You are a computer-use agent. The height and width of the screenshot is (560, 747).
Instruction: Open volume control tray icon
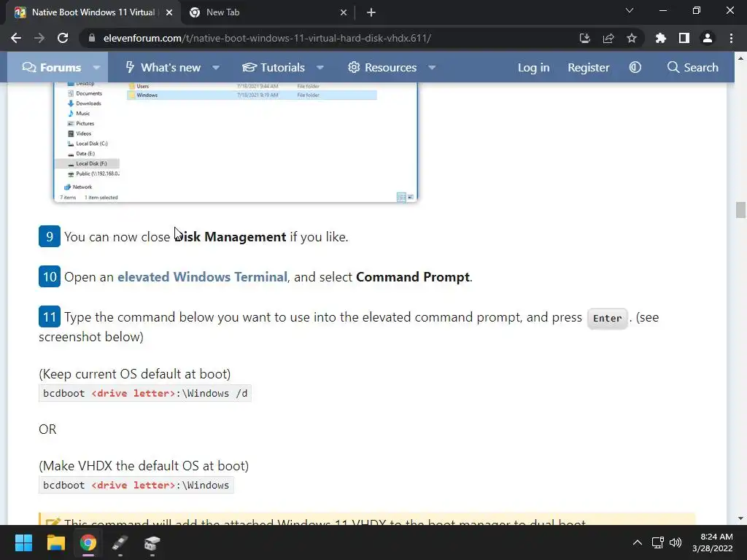(x=676, y=542)
